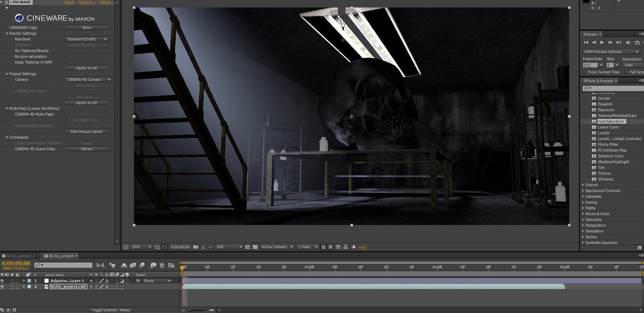Mute audio in Preview panel

click(x=628, y=42)
